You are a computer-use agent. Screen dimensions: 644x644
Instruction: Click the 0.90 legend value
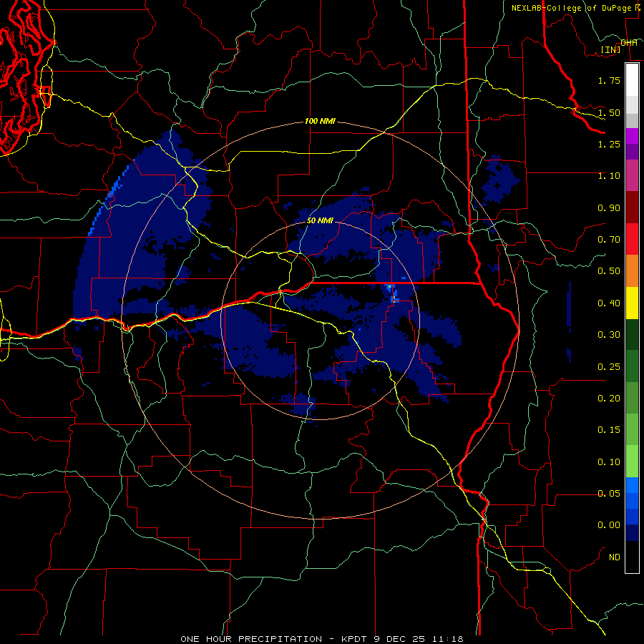point(609,208)
